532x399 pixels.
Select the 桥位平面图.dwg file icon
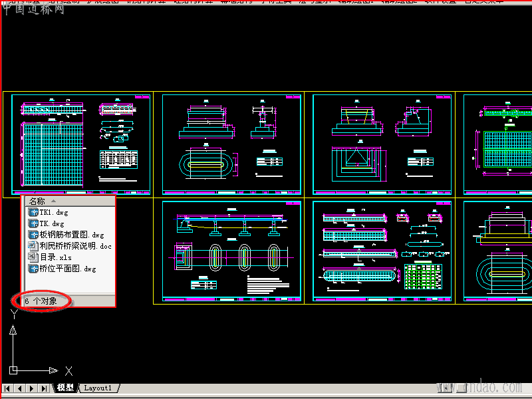[x=33, y=269]
